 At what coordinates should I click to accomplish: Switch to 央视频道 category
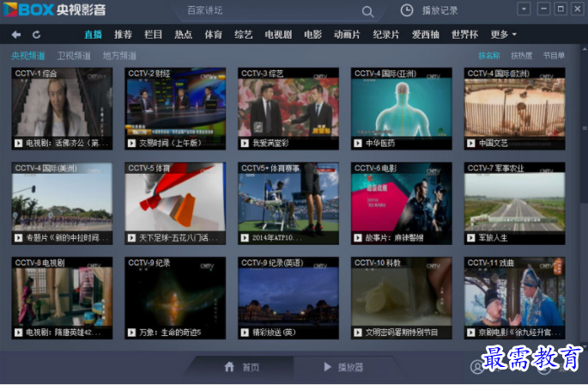pyautogui.click(x=28, y=56)
